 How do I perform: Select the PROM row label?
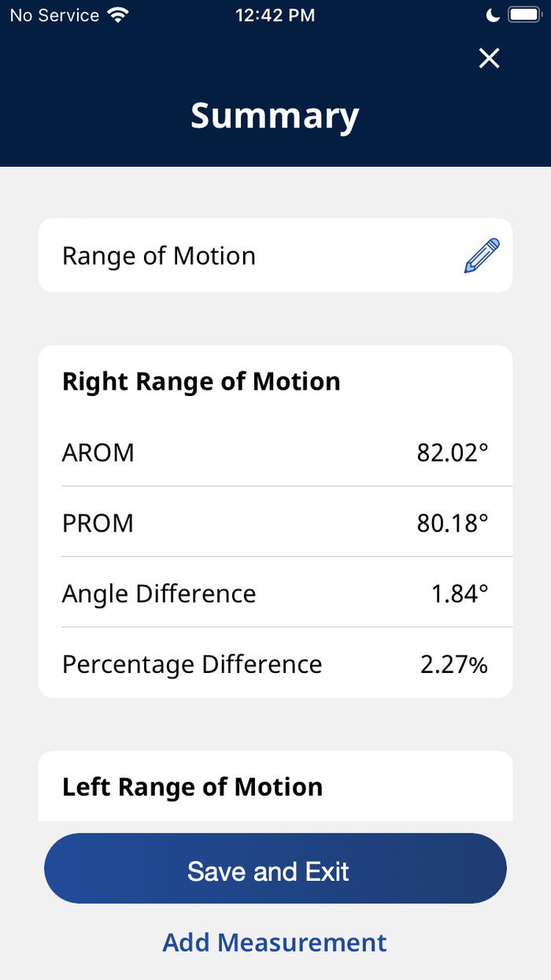point(98,523)
